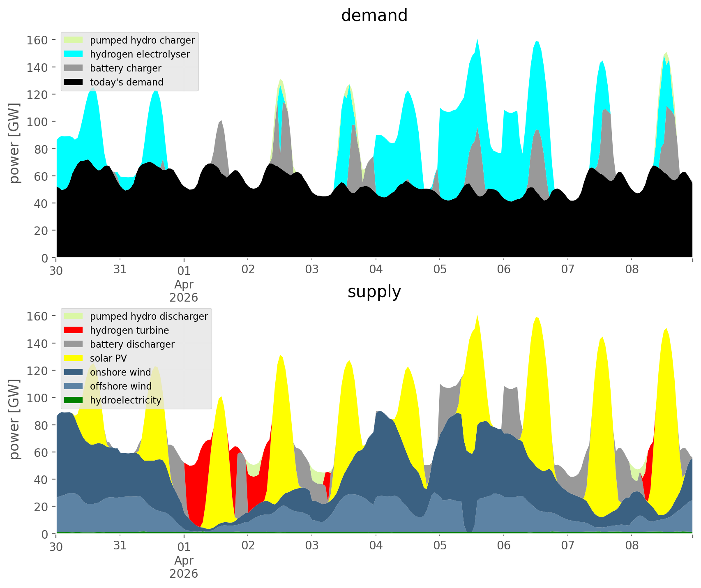Click the black today's demand legend swatch
Viewport: 701px width, 588px height.
[73, 82]
